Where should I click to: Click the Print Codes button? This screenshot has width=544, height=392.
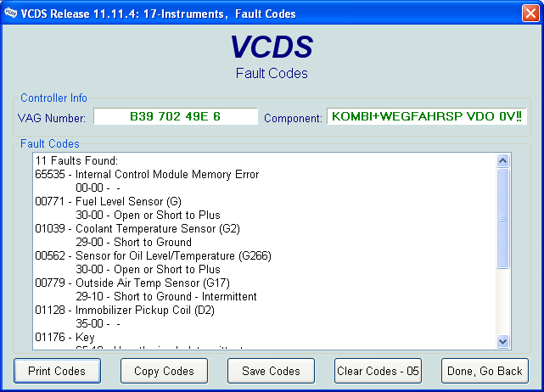(x=57, y=371)
